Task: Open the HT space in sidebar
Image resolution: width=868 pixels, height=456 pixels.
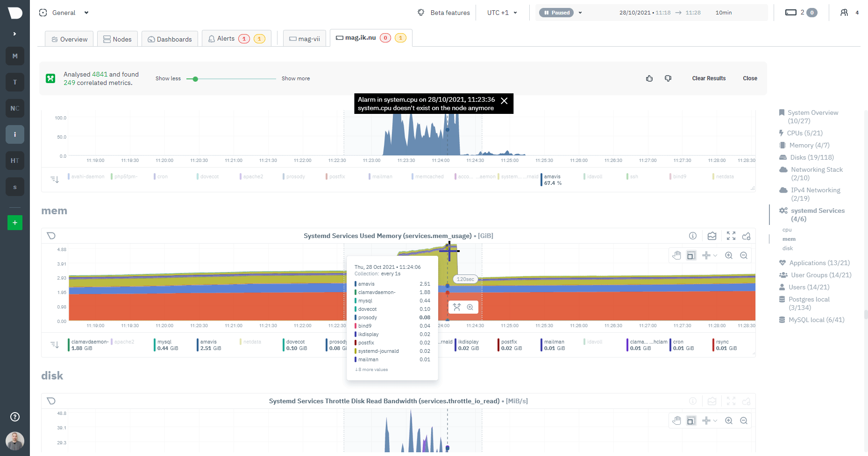Action: coord(15,161)
